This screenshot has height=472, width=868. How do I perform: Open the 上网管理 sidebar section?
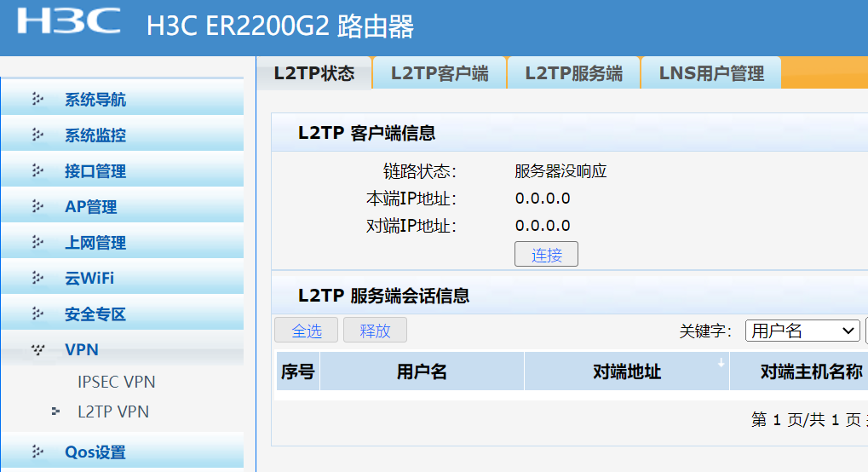tap(123, 242)
